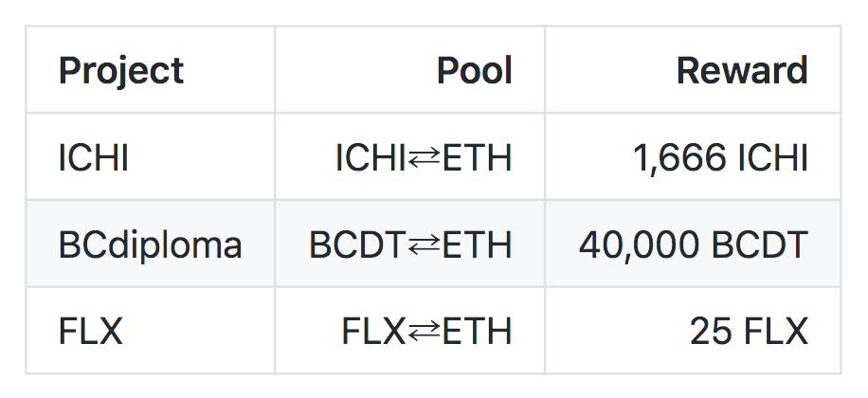This screenshot has height=398, width=868.
Task: Click ICHI token in the Pool column
Action: click(x=371, y=158)
